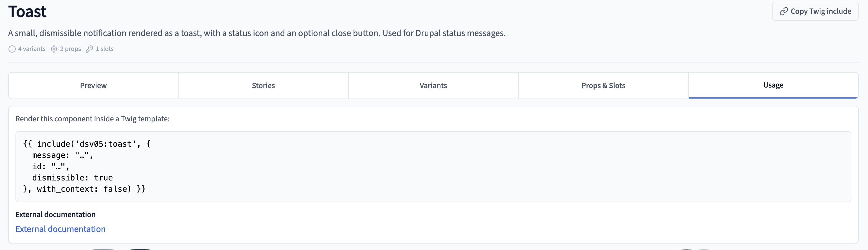Image resolution: width=868 pixels, height=250 pixels.
Task: Copy the Twig include snippet
Action: coord(815,12)
